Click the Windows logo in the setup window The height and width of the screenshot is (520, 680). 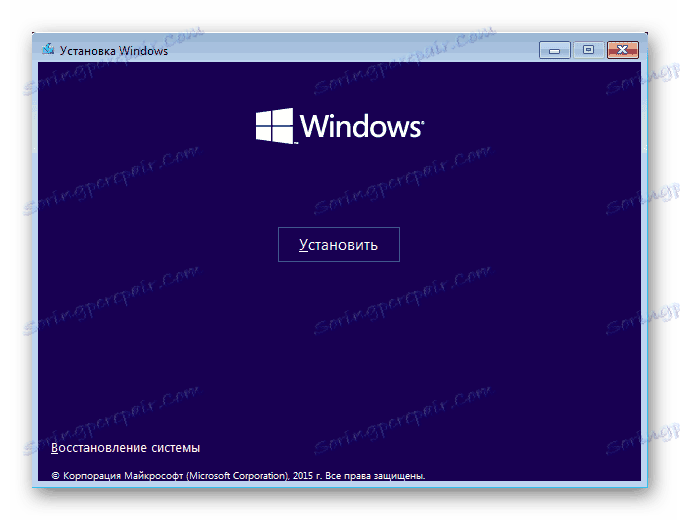click(x=340, y=126)
